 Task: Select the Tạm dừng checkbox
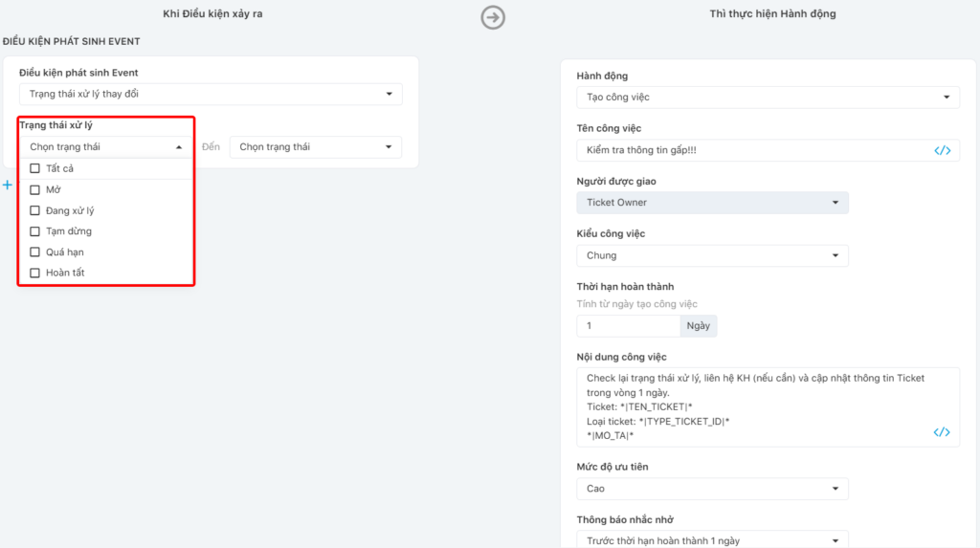(x=35, y=231)
